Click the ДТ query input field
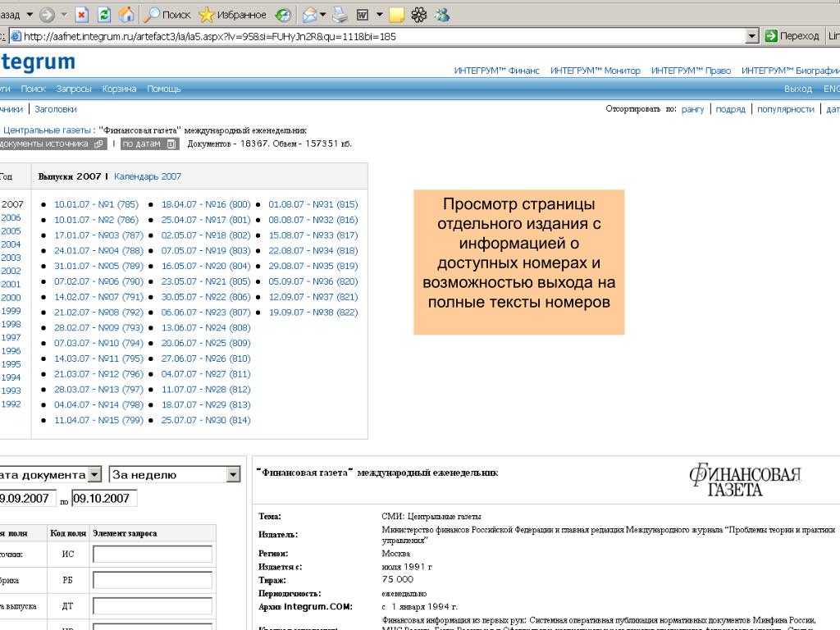The image size is (840, 630). 153,606
